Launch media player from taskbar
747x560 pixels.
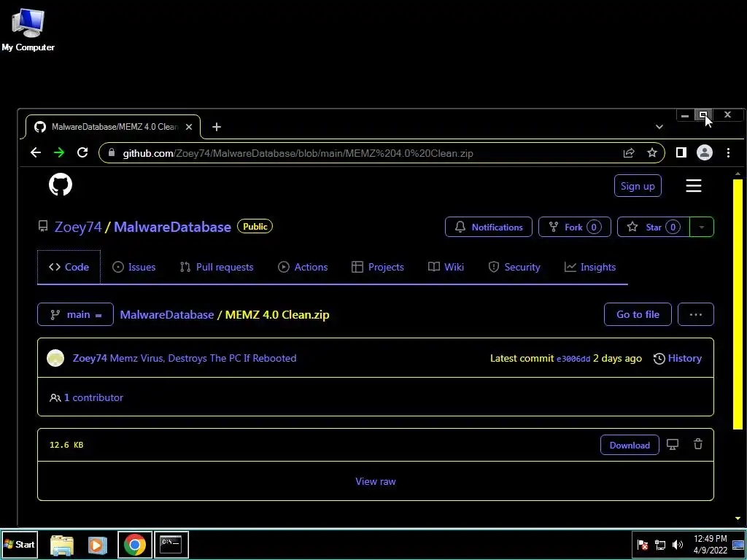click(97, 545)
